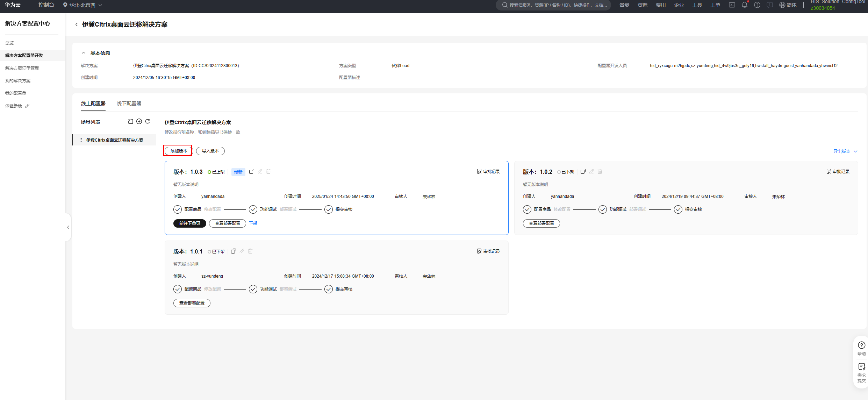Expand the 导出版本 dropdown
The height and width of the screenshot is (400, 868).
pos(845,151)
